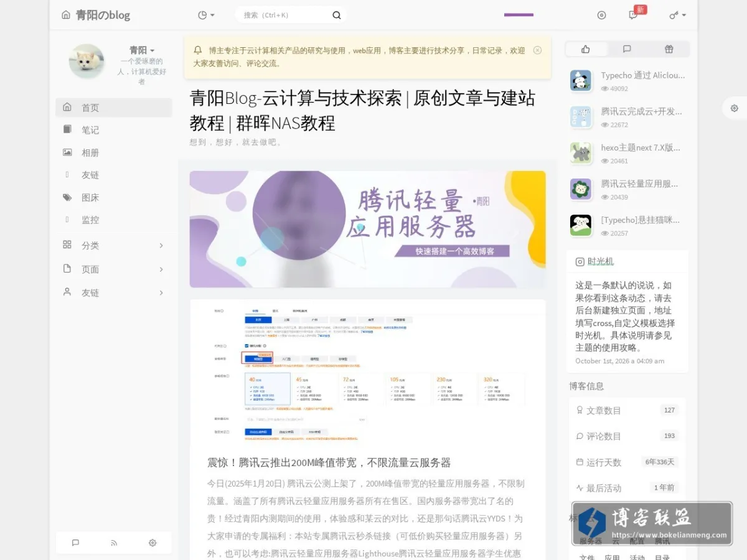747x560 pixels.
Task: Click the activity pulse icon beside 最后活动
Action: coord(580,488)
